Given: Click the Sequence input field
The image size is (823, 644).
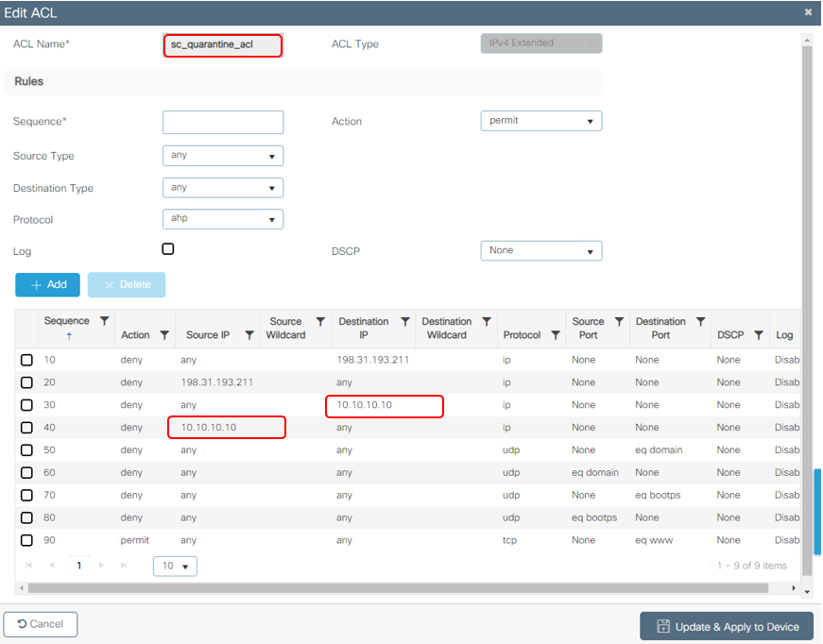Looking at the screenshot, I should click(x=223, y=122).
